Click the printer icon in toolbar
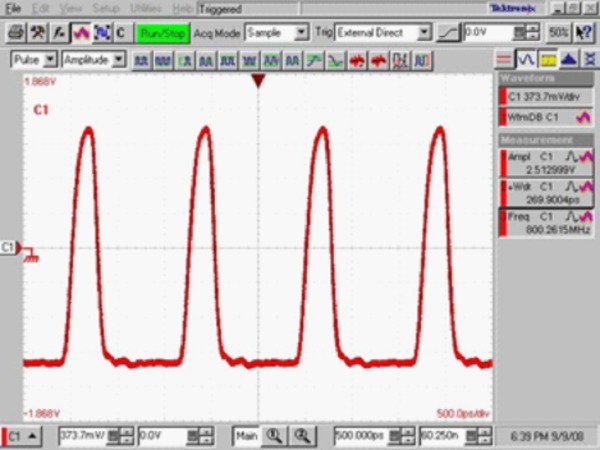600x450 pixels. (16, 32)
